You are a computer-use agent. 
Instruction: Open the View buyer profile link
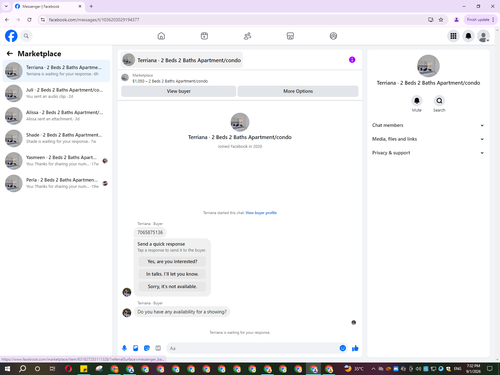(261, 213)
